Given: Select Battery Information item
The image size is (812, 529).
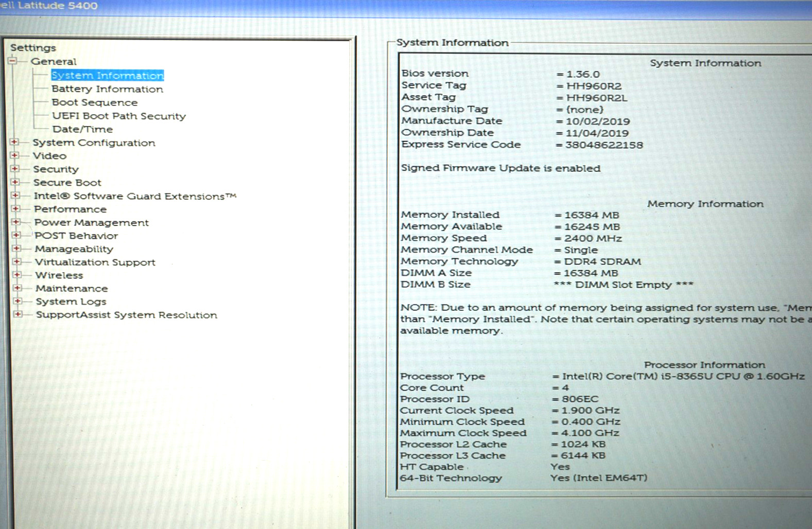Looking at the screenshot, I should (x=107, y=89).
